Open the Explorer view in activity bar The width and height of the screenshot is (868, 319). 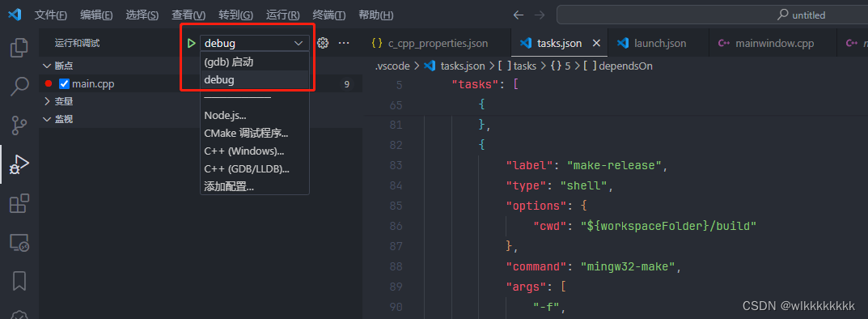(19, 49)
